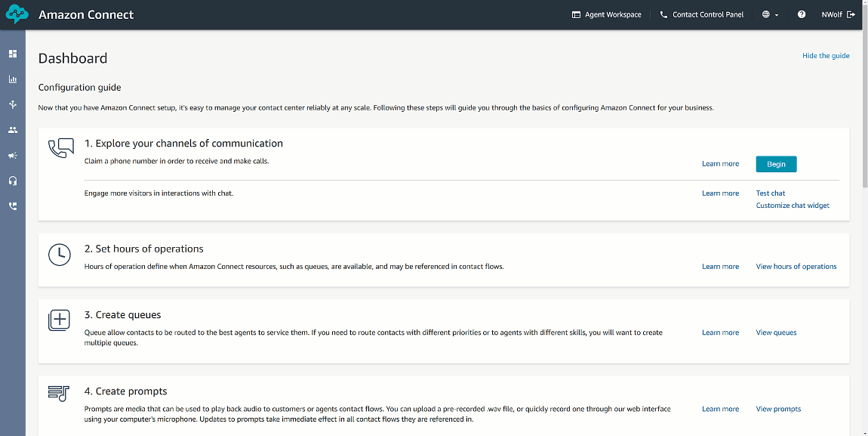This screenshot has width=868, height=436.
Task: Click the phone channels sidebar icon
Action: tap(13, 206)
